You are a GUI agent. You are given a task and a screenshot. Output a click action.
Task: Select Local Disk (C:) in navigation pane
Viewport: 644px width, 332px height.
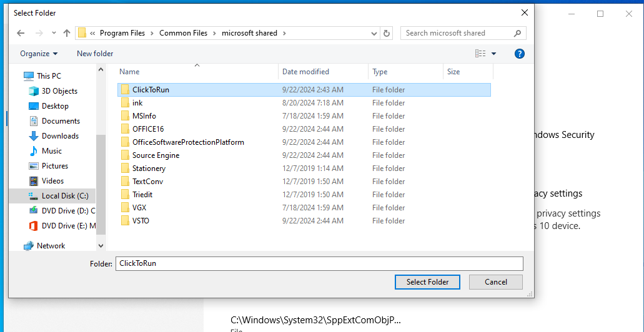52,196
